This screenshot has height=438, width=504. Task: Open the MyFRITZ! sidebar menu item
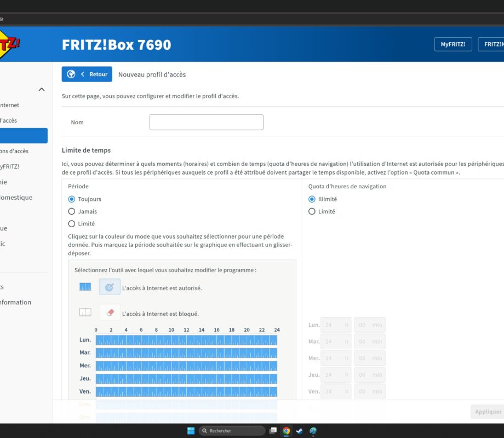point(10,166)
